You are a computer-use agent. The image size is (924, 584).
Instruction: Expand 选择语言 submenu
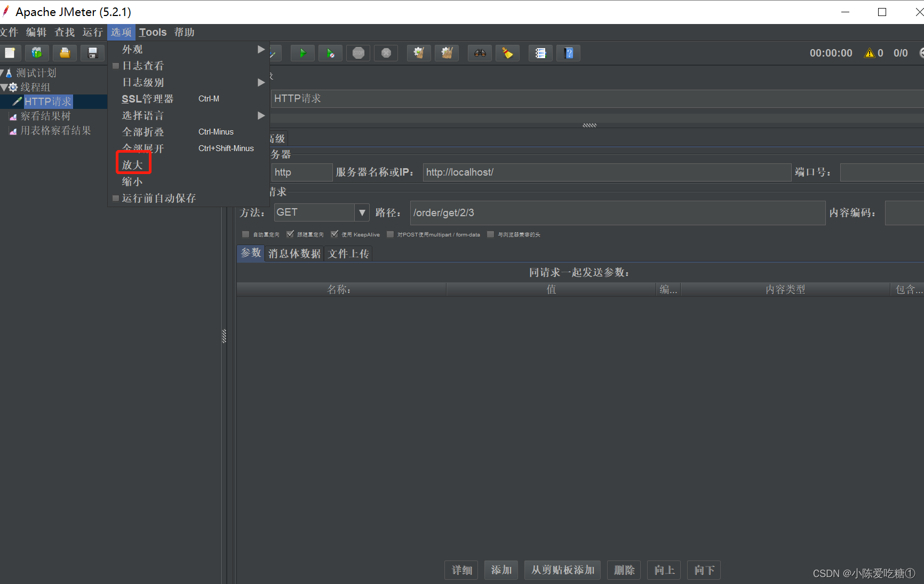188,115
